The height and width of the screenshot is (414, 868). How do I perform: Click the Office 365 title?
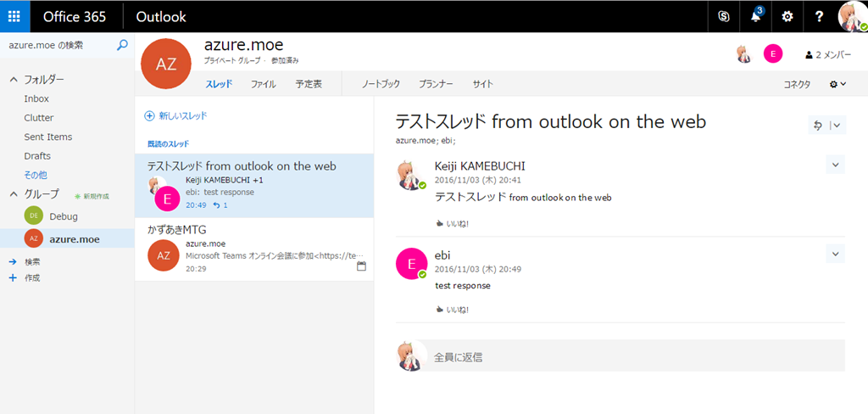coord(75,17)
